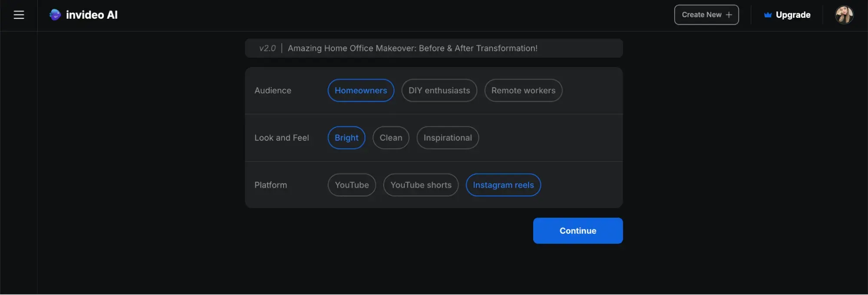Pick Remote workers audience chip
The width and height of the screenshot is (868, 295).
click(x=523, y=90)
